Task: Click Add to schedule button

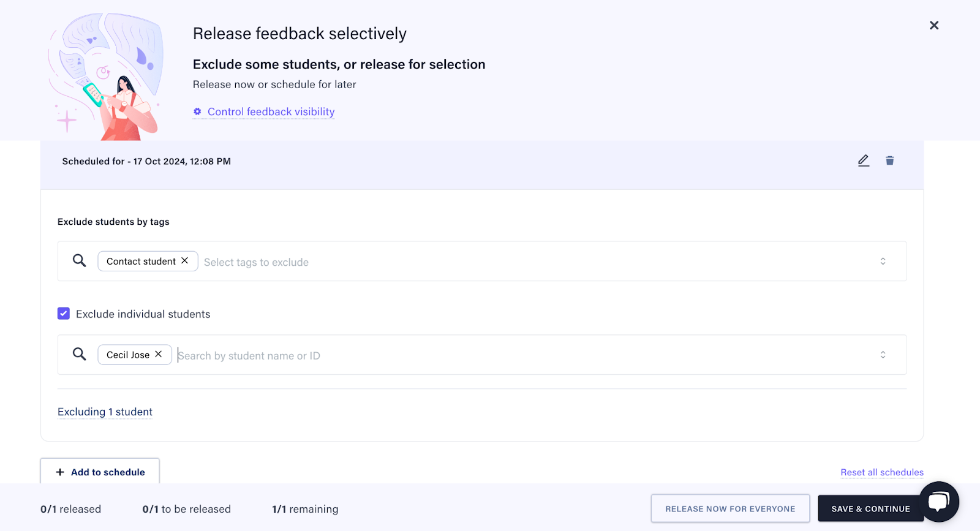Action: 100,472
